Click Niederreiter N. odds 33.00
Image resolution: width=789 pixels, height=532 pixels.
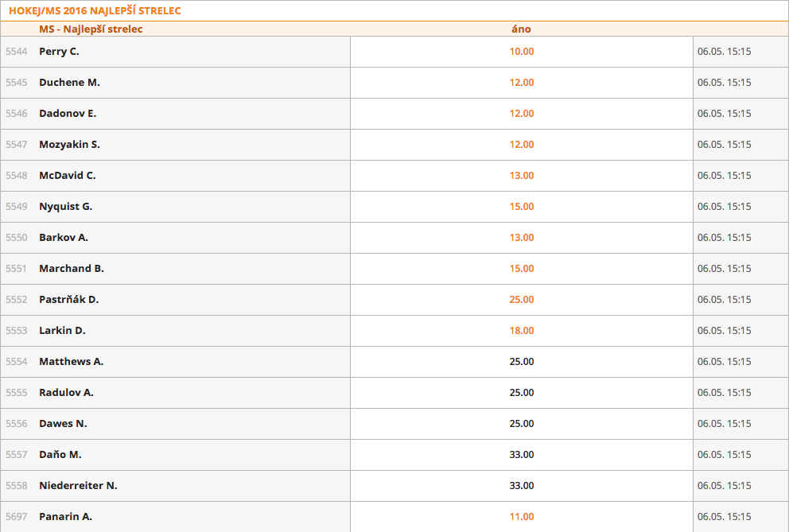(522, 486)
